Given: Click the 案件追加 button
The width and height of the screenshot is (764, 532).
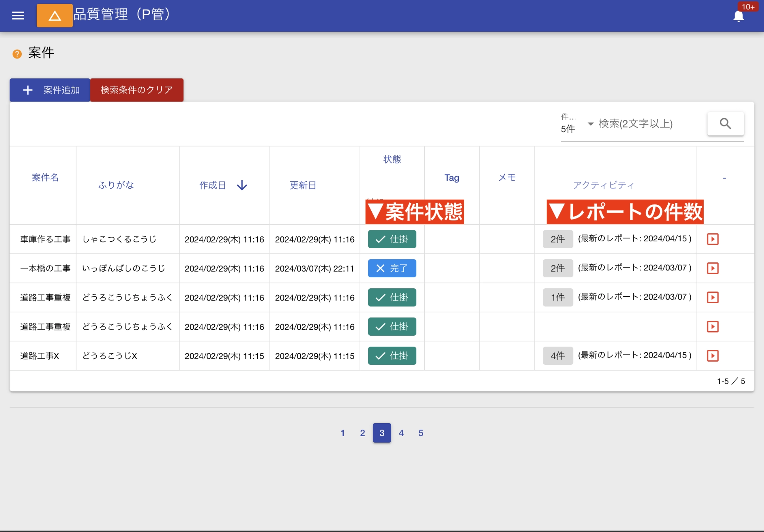Looking at the screenshot, I should [x=49, y=90].
